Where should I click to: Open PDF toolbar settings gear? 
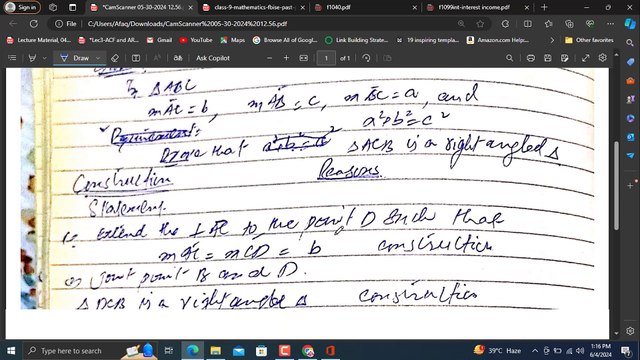(602, 58)
